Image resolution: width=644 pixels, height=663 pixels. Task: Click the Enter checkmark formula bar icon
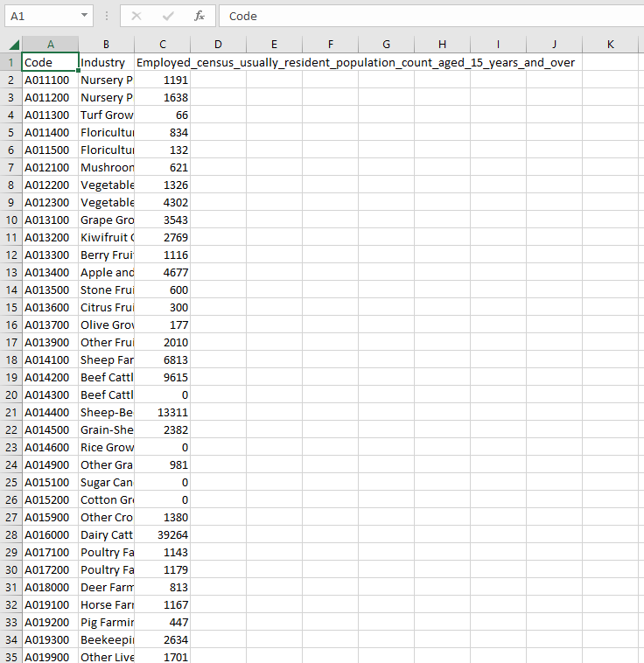pyautogui.click(x=168, y=16)
